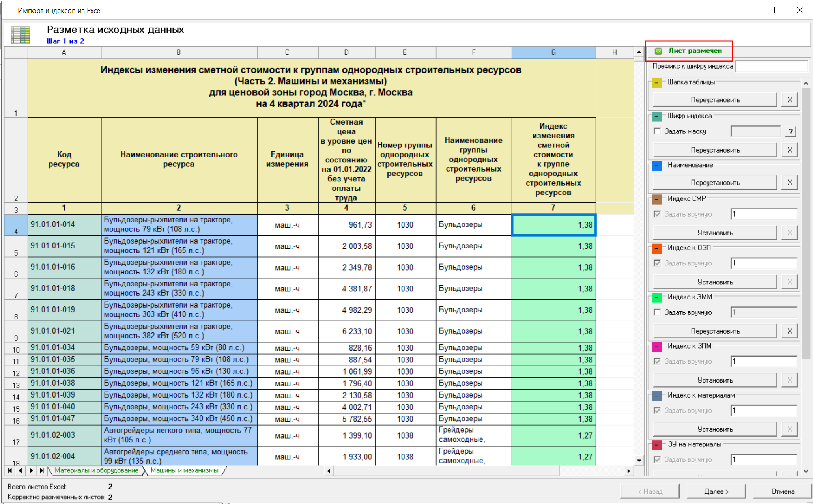Click the teal Шифр индекса color swatch
The image size is (813, 504).
(657, 116)
